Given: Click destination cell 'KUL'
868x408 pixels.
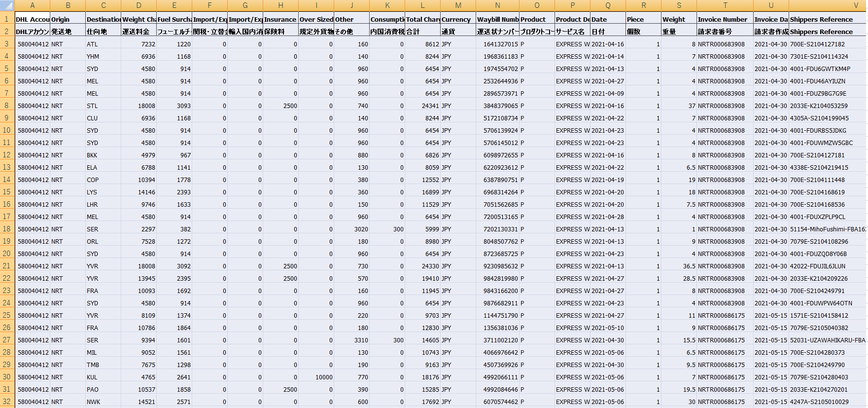Looking at the screenshot, I should (104, 377).
